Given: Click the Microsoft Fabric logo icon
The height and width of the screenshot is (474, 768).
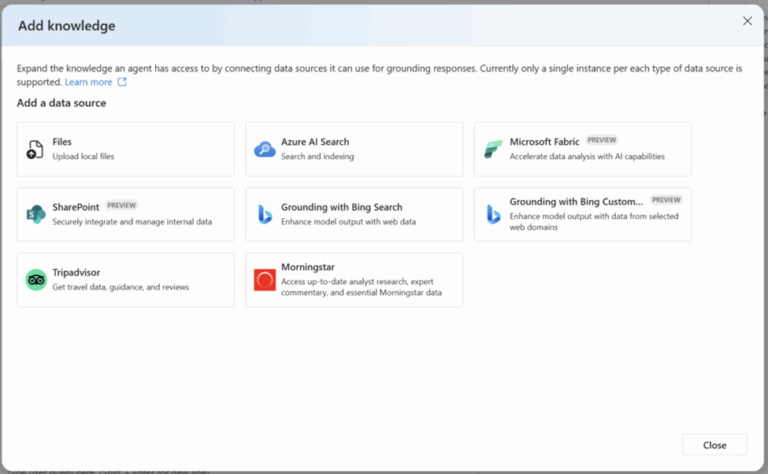Looking at the screenshot, I should (493, 149).
